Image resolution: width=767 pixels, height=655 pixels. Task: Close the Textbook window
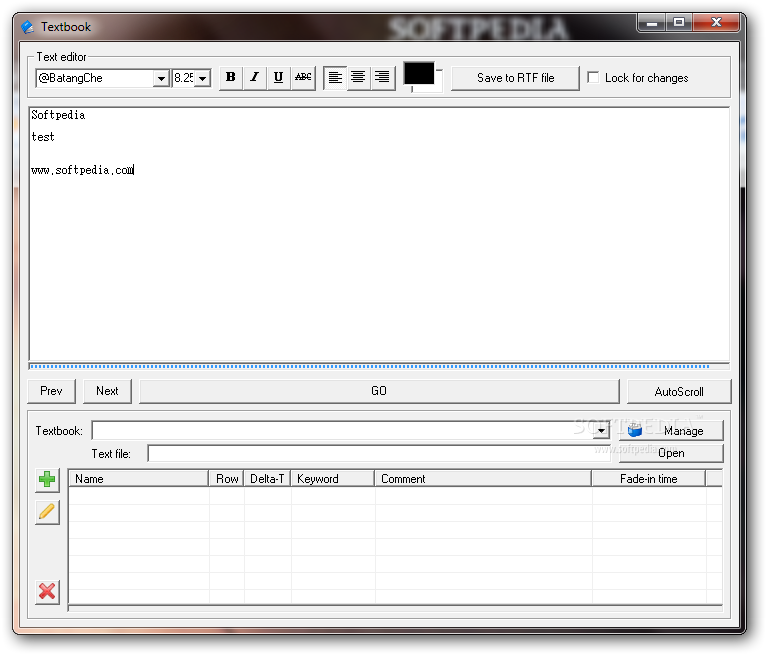coord(716,23)
